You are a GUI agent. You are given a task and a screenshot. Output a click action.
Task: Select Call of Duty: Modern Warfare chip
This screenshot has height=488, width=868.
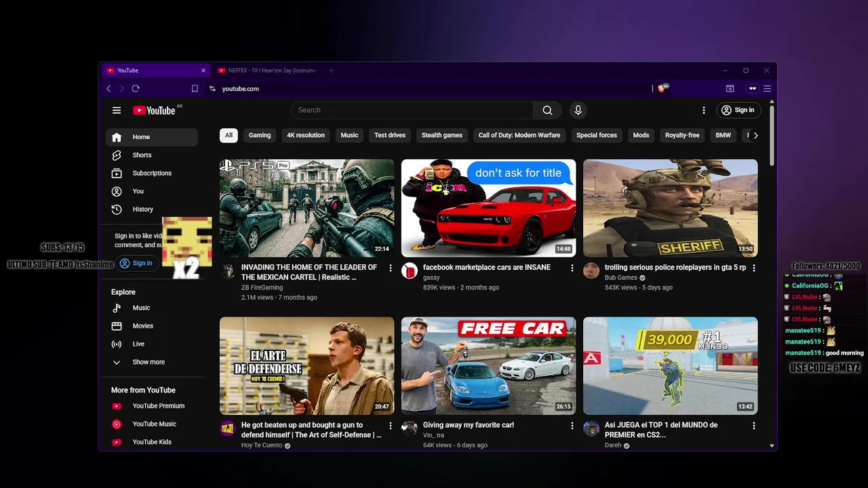pyautogui.click(x=519, y=136)
